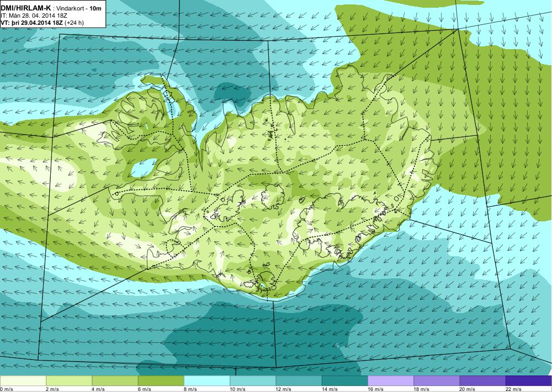The width and height of the screenshot is (552, 392).
Task: Pick the dark green 6–8 m/s legend swatch
Action: point(161,381)
